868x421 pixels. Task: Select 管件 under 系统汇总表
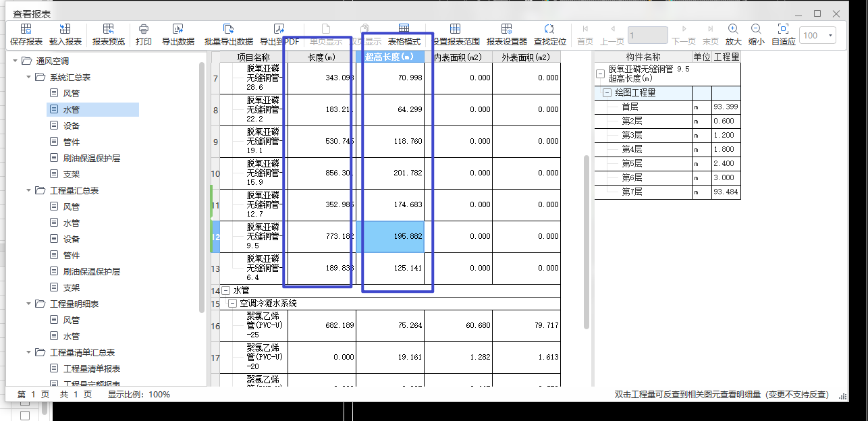tap(72, 142)
